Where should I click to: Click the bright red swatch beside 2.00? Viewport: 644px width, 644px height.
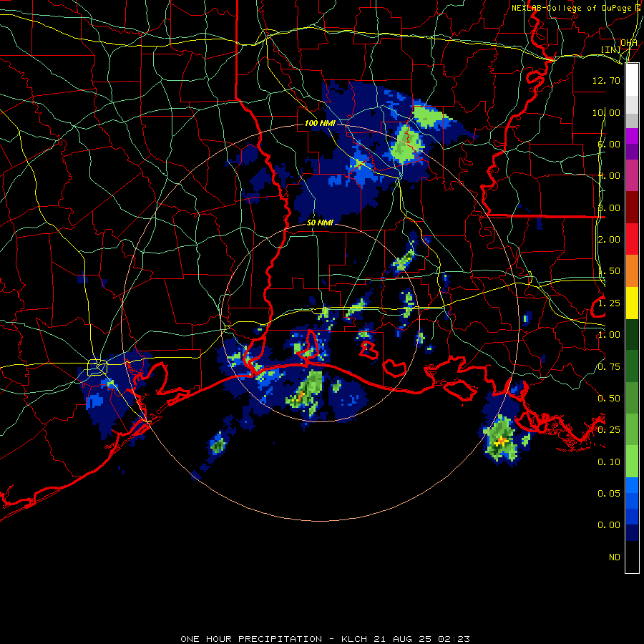(x=632, y=239)
